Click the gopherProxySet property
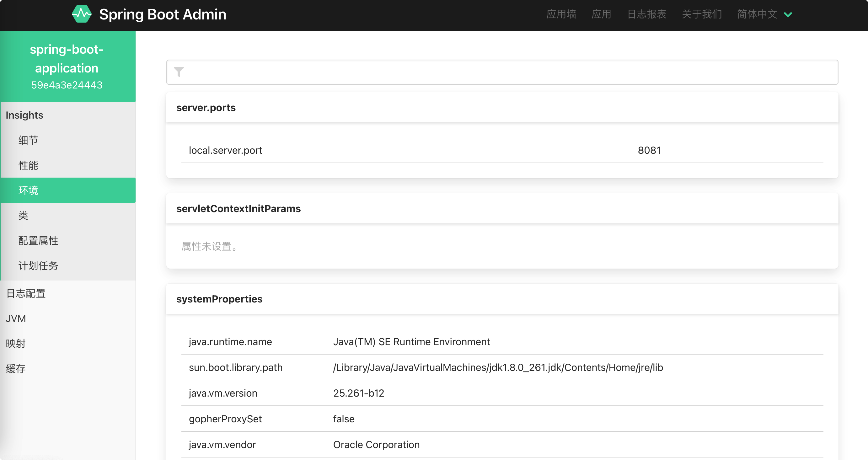This screenshot has height=460, width=868. point(225,419)
